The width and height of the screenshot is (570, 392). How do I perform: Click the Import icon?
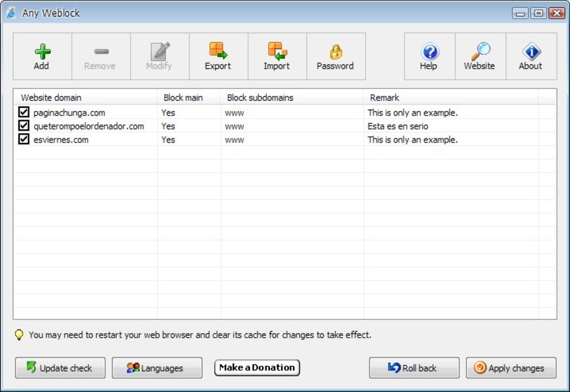click(x=276, y=56)
